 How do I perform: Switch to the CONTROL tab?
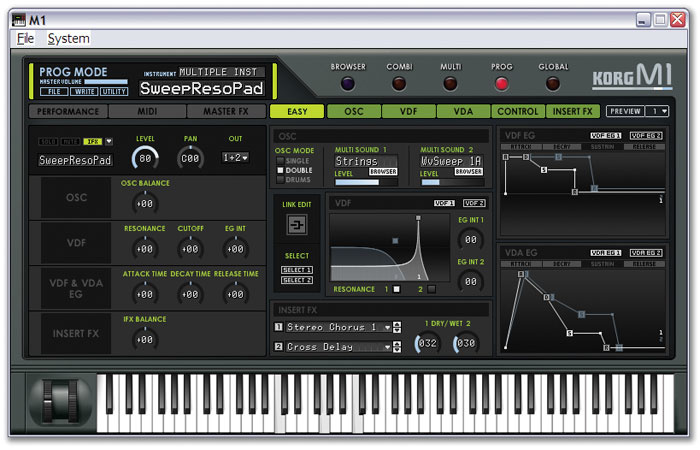click(x=518, y=112)
